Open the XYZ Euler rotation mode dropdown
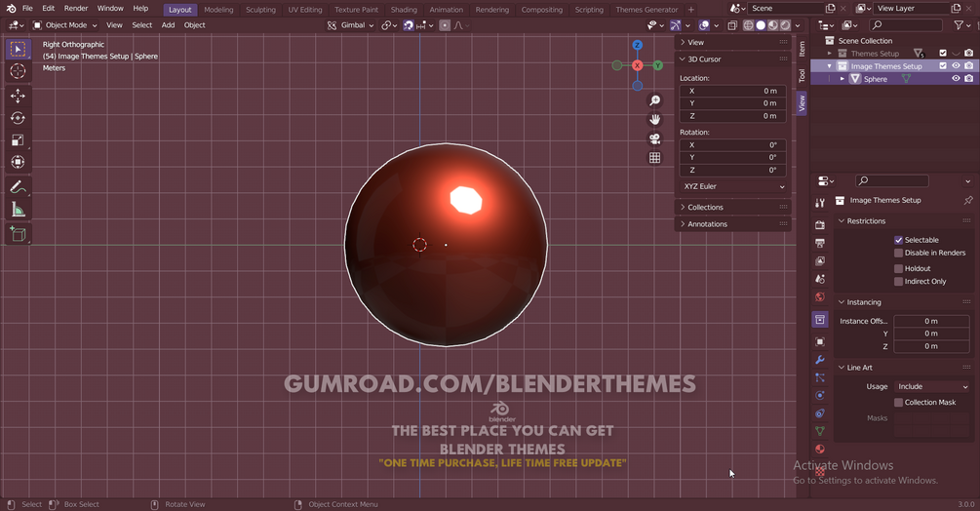Viewport: 980px width, 511px height. coord(732,187)
